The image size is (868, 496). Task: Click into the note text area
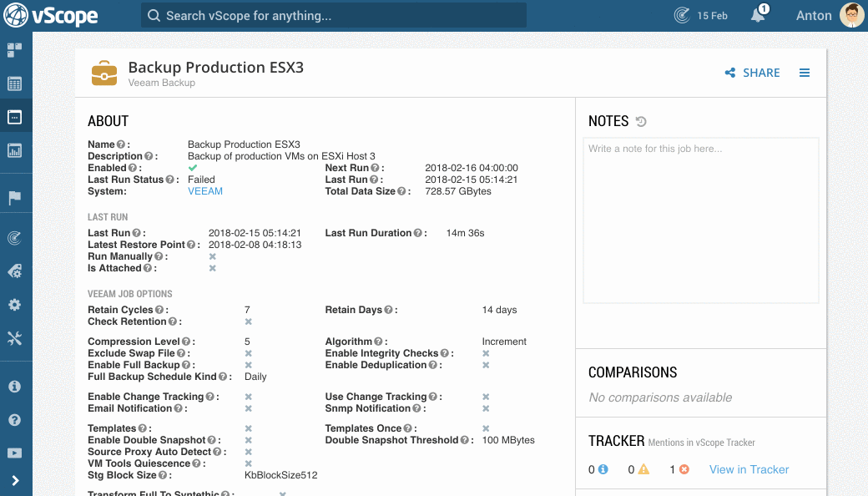pos(701,220)
